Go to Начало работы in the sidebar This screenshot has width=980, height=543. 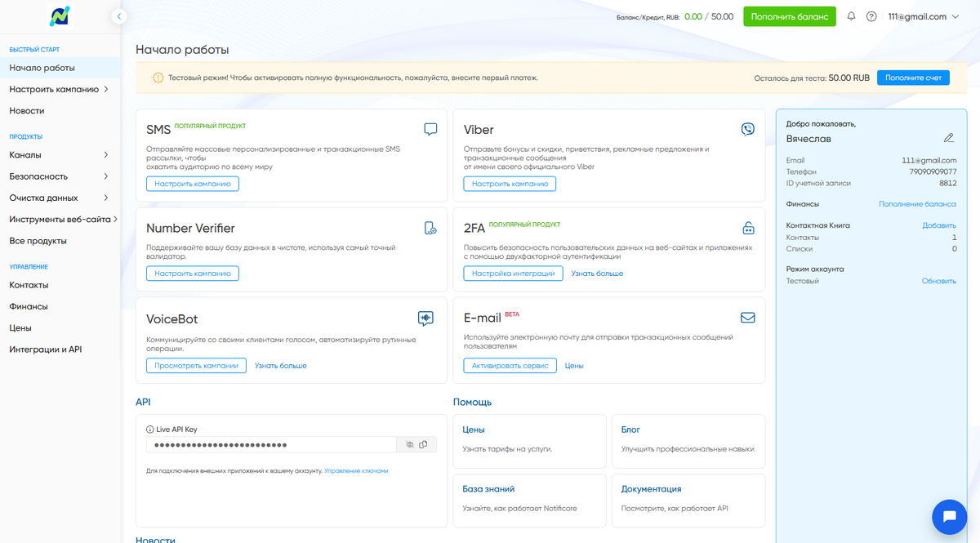pyautogui.click(x=59, y=68)
